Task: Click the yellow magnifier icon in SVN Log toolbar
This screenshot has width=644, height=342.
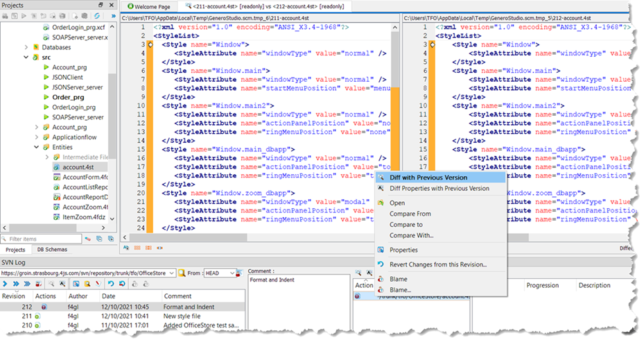Action: pos(87,284)
